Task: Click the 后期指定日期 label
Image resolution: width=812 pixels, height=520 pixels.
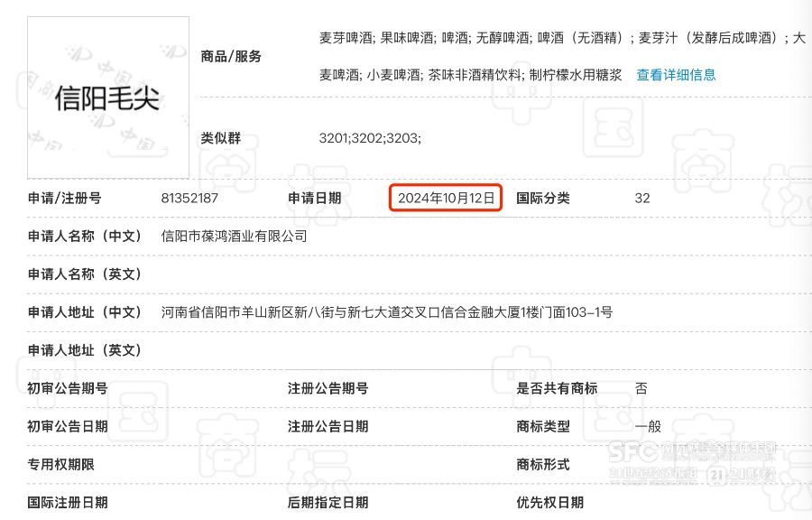Action: pos(328,503)
